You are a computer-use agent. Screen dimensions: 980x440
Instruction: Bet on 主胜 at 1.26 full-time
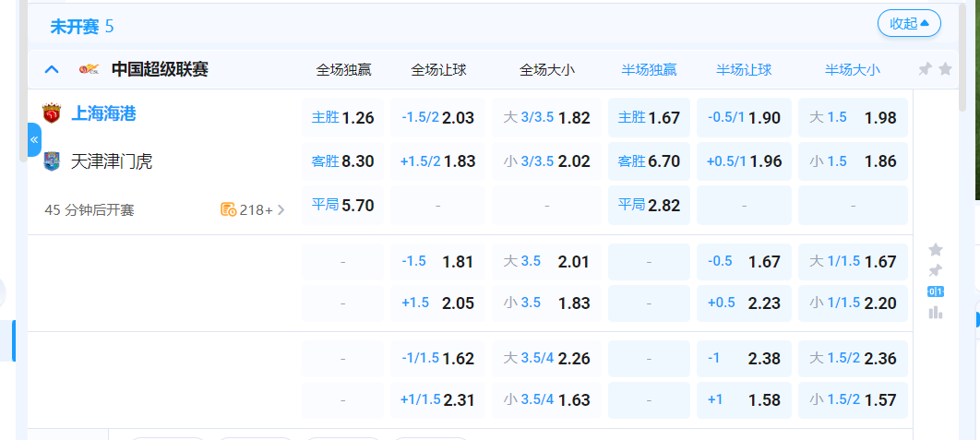[x=343, y=118]
